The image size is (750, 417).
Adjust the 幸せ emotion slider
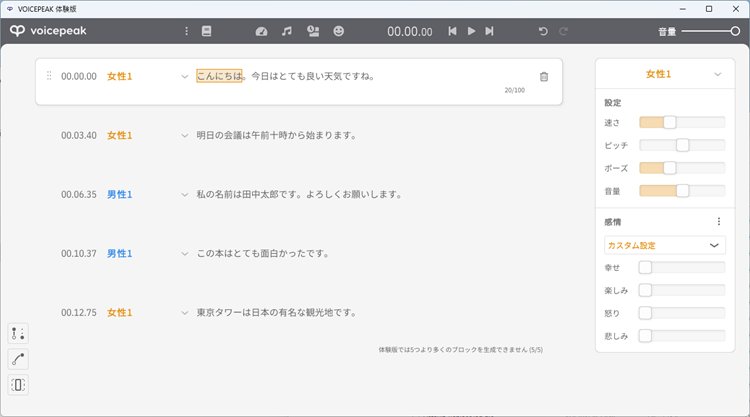(x=682, y=267)
